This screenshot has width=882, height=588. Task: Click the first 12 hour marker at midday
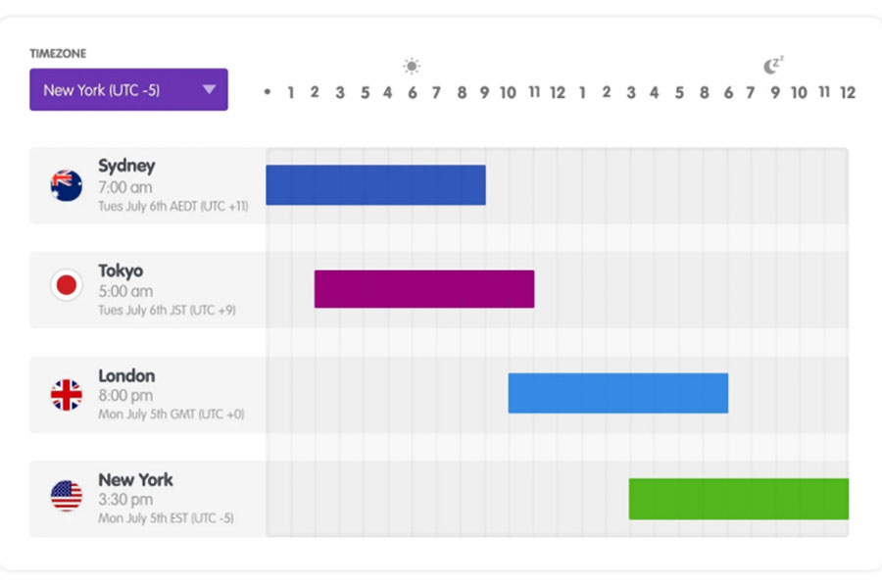click(558, 92)
